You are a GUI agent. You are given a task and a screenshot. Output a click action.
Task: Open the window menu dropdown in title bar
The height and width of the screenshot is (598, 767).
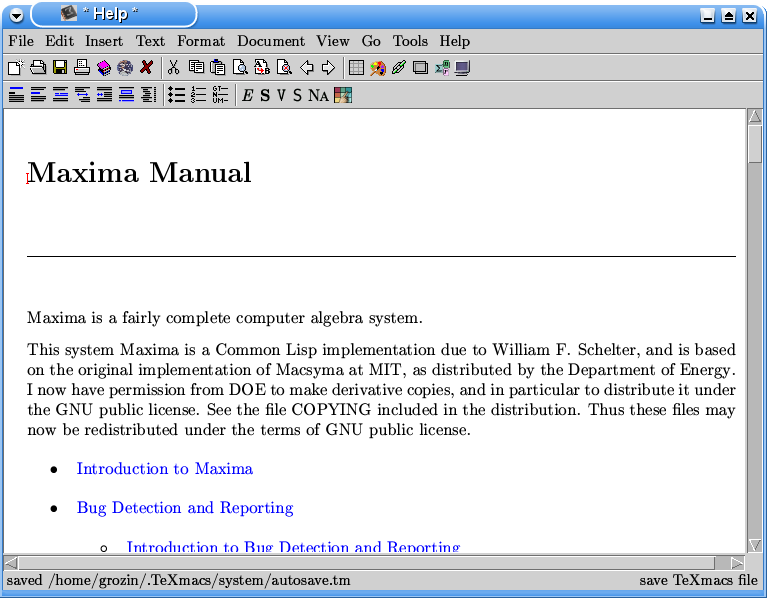[x=16, y=15]
